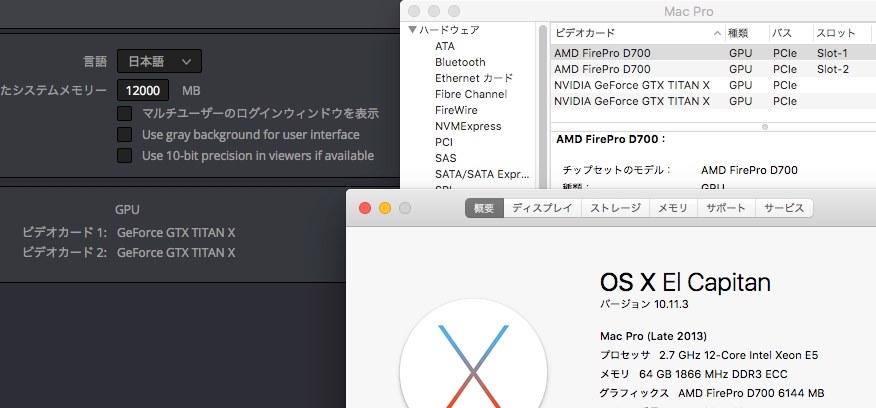Select FireWire in the hardware sidebar
This screenshot has height=408, width=876.
click(x=456, y=110)
